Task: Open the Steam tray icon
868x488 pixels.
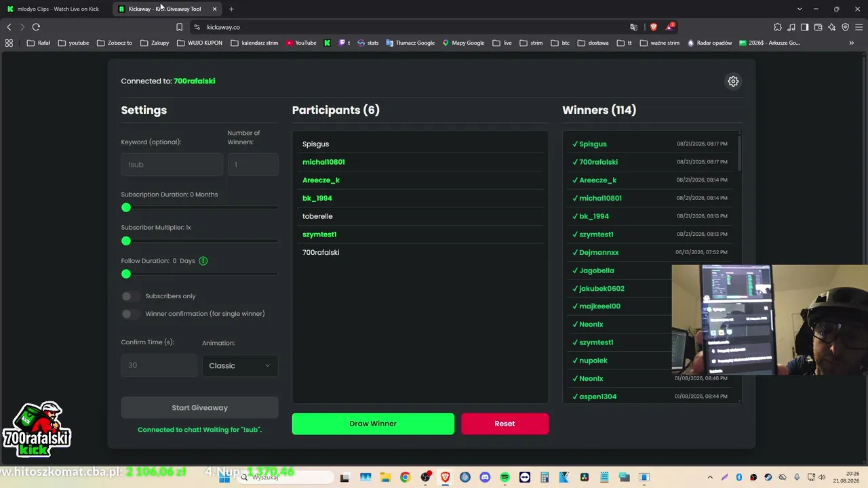Action: (x=768, y=477)
